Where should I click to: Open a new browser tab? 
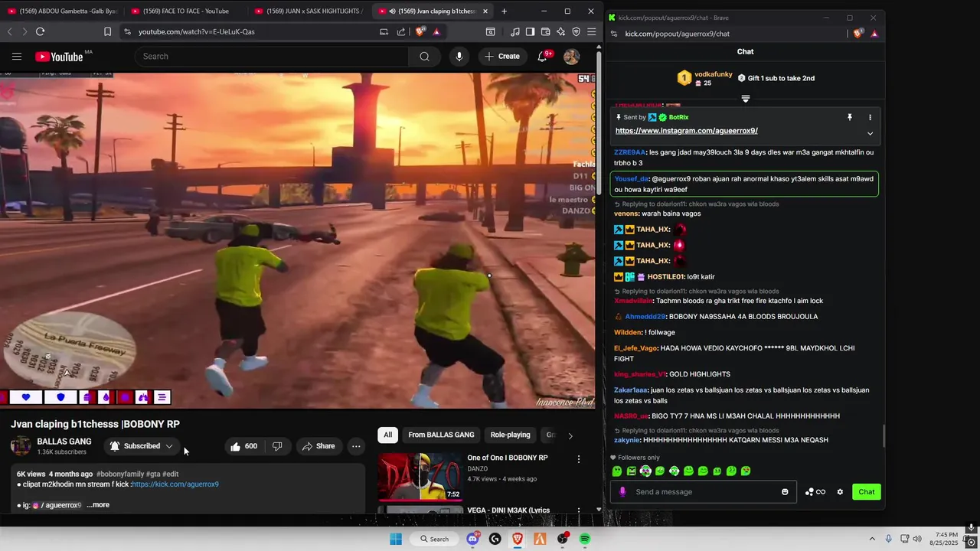504,11
